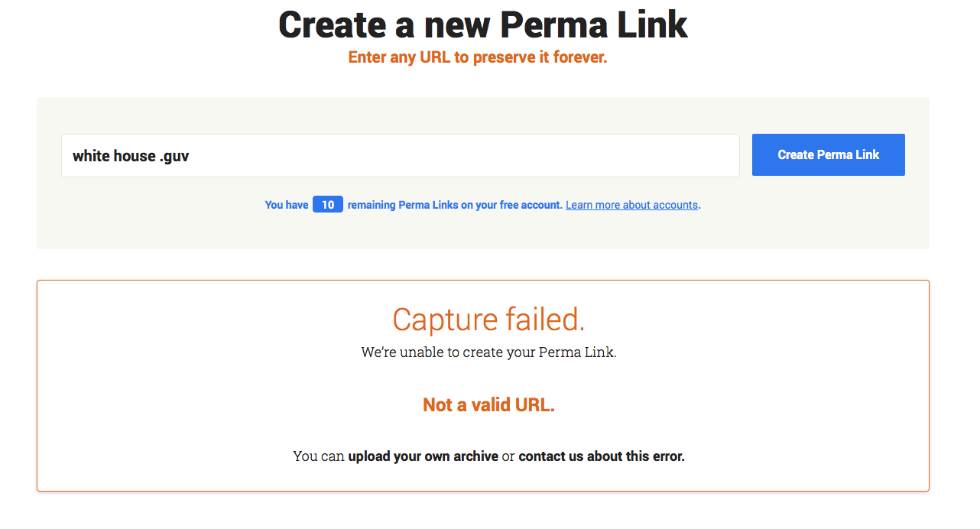980x529 pixels.
Task: Click "We're unable to create your Perma Link." text
Action: pyautogui.click(x=489, y=352)
